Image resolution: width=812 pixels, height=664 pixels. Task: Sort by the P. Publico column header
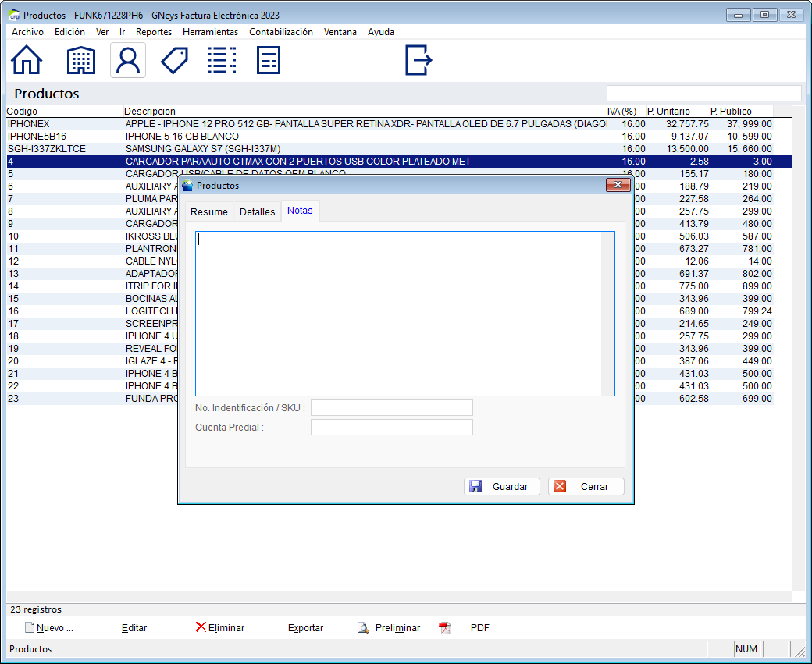pyautogui.click(x=741, y=112)
